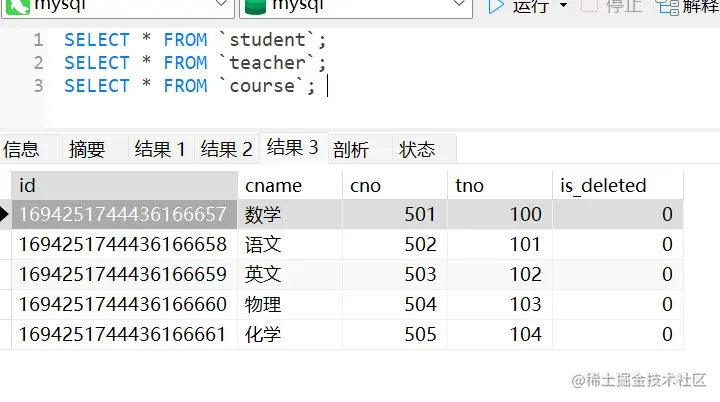This screenshot has height=402, width=720.
Task: Click cno cell 503
Action: coord(395,274)
